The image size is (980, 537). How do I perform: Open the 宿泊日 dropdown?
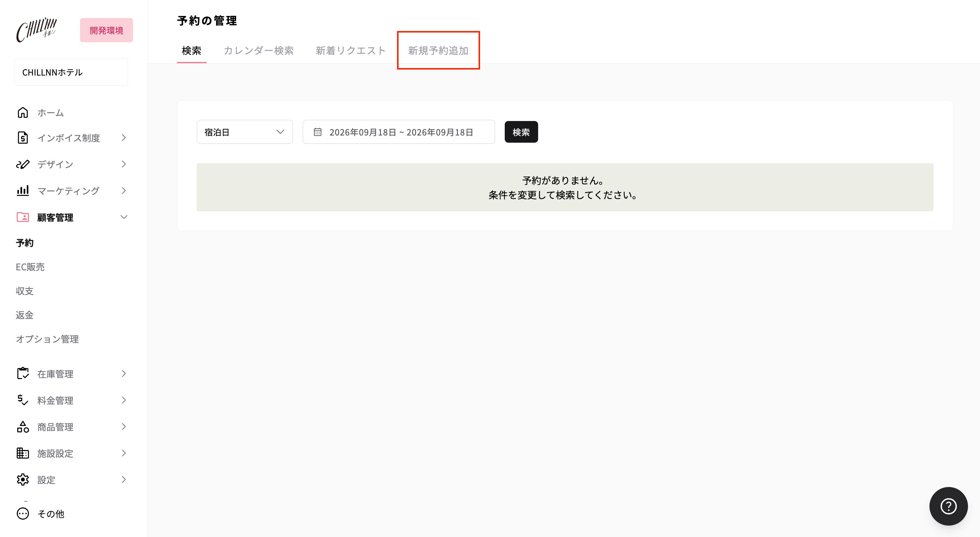245,132
